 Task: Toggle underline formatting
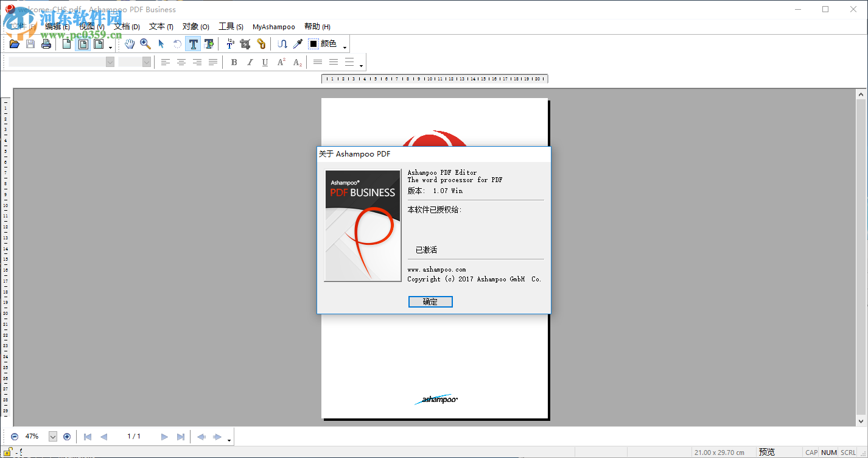(x=265, y=62)
